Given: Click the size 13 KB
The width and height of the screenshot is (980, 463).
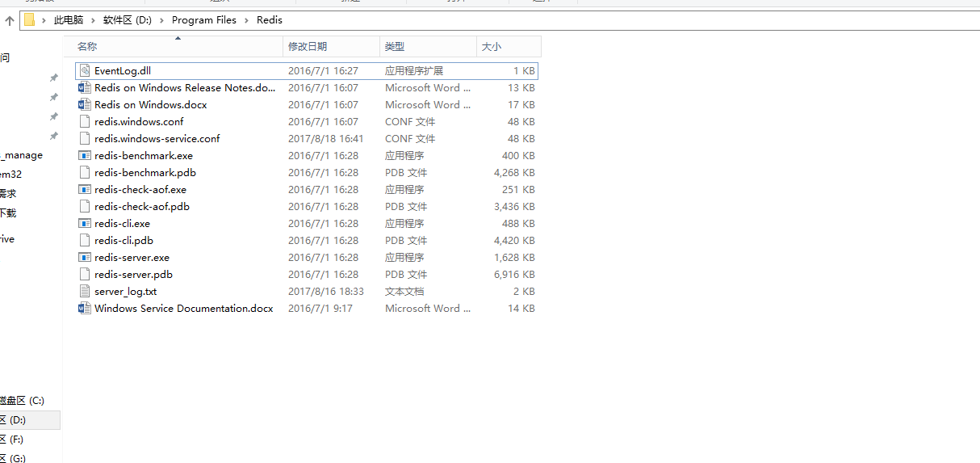Looking at the screenshot, I should point(521,88).
